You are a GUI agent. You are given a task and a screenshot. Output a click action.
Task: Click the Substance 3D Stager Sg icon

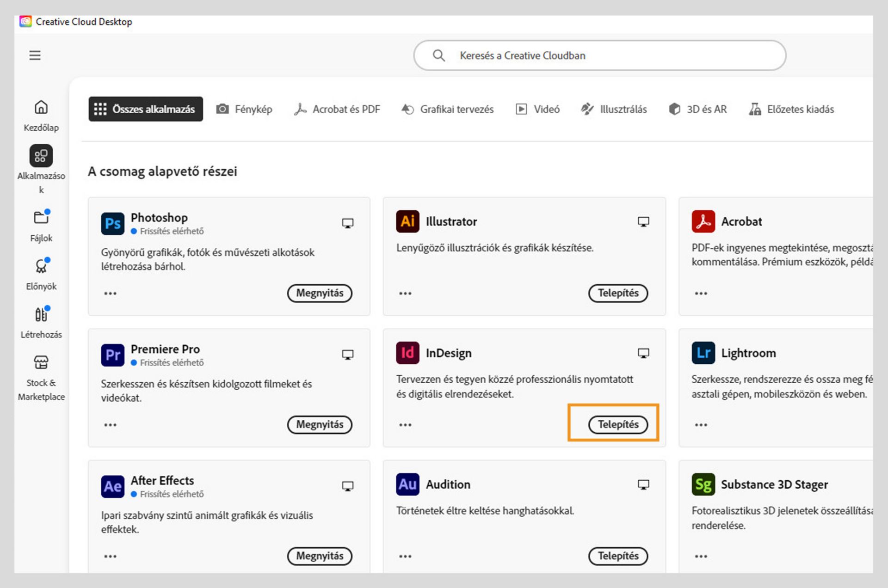pos(703,484)
